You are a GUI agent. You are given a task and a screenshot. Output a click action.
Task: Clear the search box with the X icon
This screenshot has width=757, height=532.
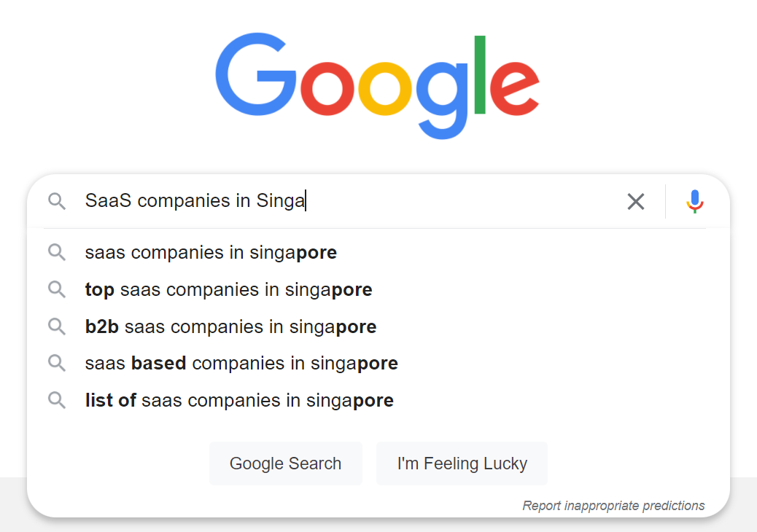pos(636,201)
